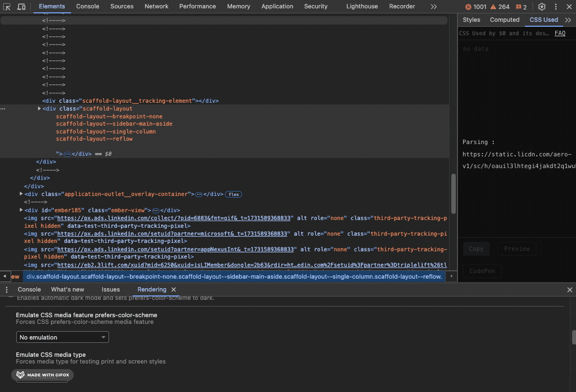Expand the ember185 div node
The height and width of the screenshot is (392, 576).
coord(21,210)
